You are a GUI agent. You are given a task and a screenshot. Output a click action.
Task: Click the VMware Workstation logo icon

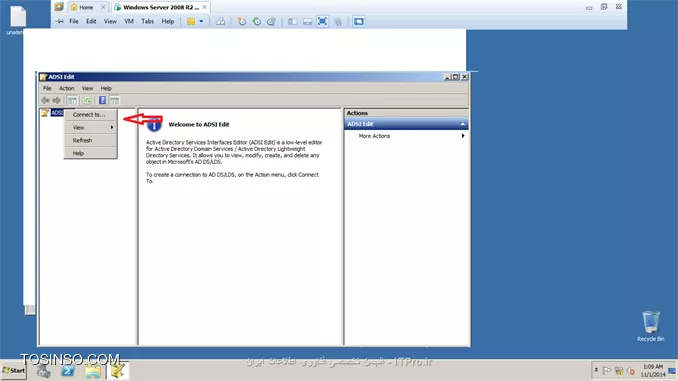pos(59,7)
